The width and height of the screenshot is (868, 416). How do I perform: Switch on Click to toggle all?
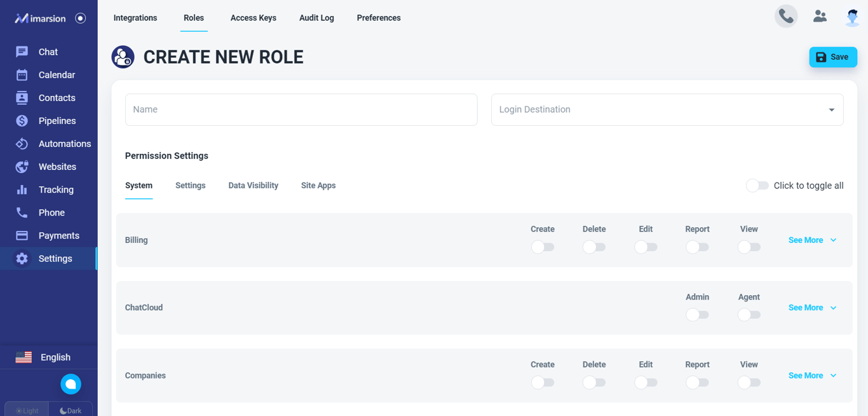point(757,186)
